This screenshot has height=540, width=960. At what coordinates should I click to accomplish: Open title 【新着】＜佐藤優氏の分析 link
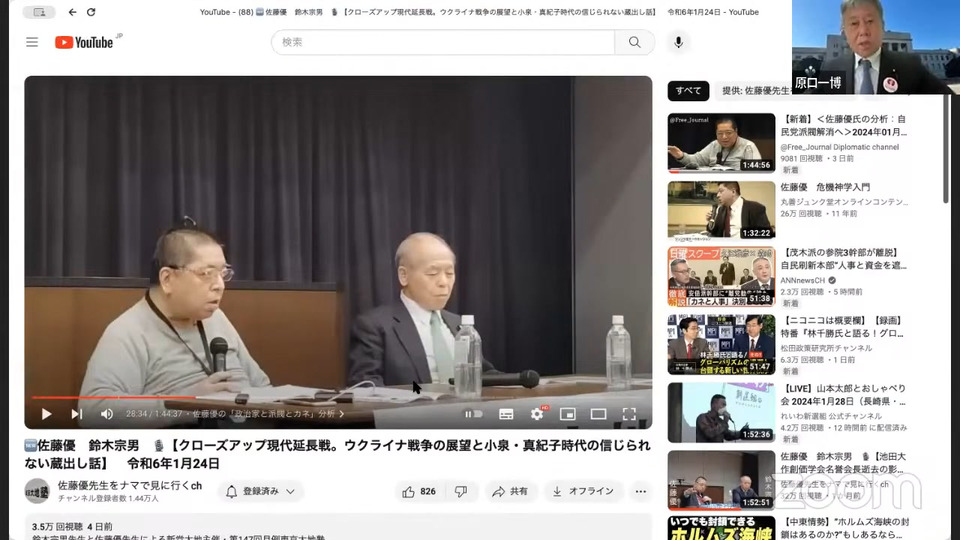tap(844, 126)
